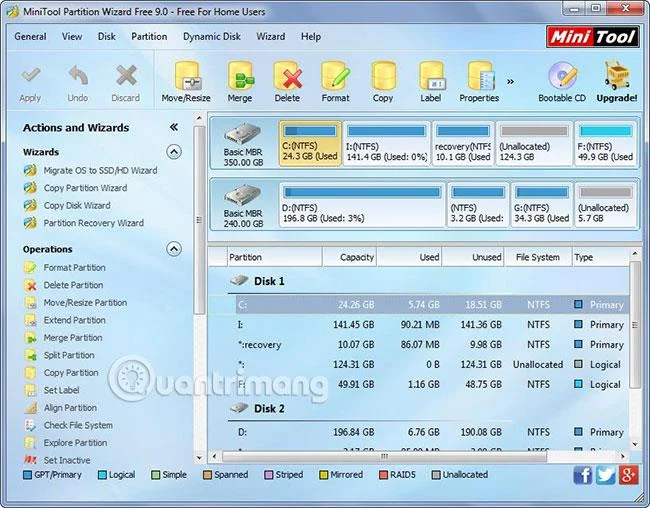
Task: Click the partition list vertical scrollbar down arrow
Action: [635, 445]
